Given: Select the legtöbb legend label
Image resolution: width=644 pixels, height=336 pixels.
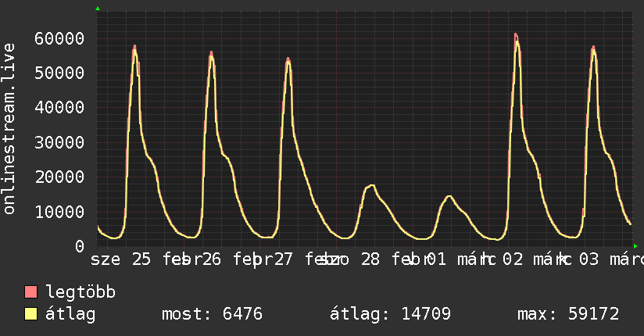Looking at the screenshot, I should pyautogui.click(x=80, y=292).
